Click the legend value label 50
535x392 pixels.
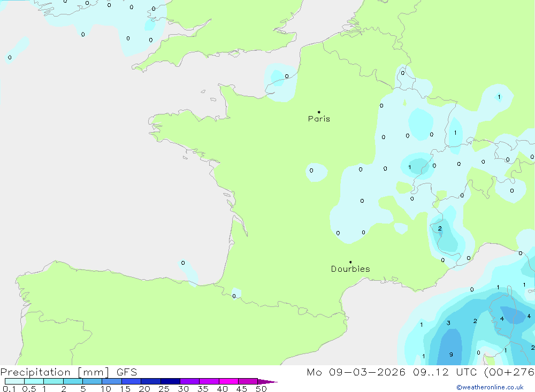261,389
